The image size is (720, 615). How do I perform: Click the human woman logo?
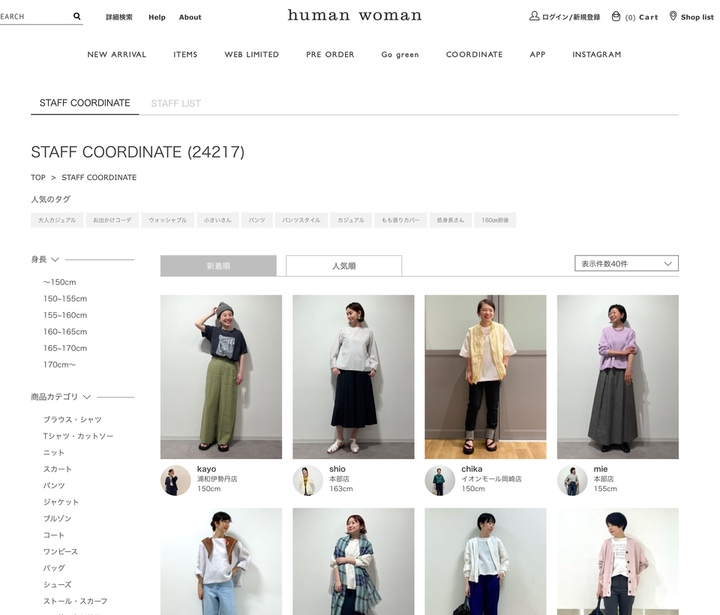(x=354, y=15)
